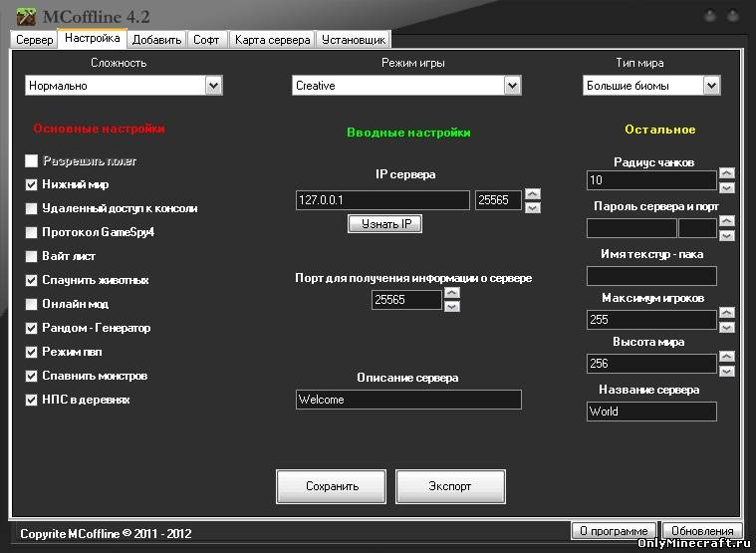This screenshot has height=553, width=756.
Task: Disable the Режим пвп checkbox
Action: [32, 352]
